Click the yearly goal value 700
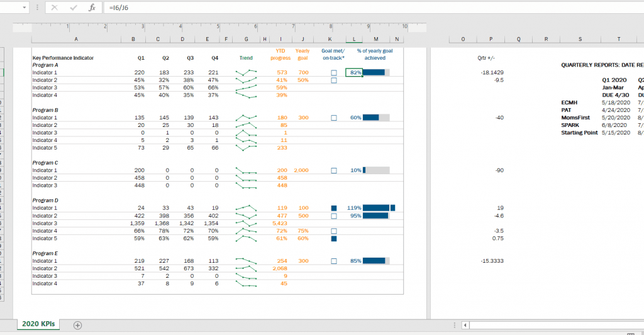The image size is (644, 335). point(304,73)
